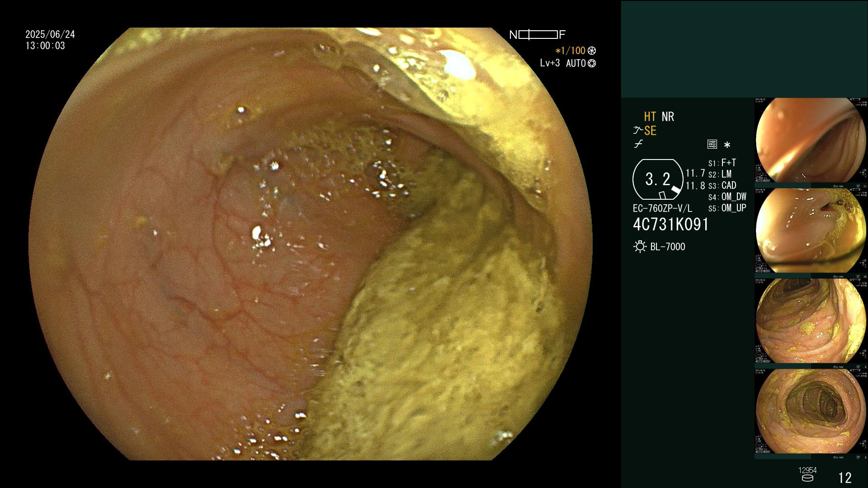Screen dimensions: 868x488
Task: Click the storage disk icon below 12954
Action: 807,479
